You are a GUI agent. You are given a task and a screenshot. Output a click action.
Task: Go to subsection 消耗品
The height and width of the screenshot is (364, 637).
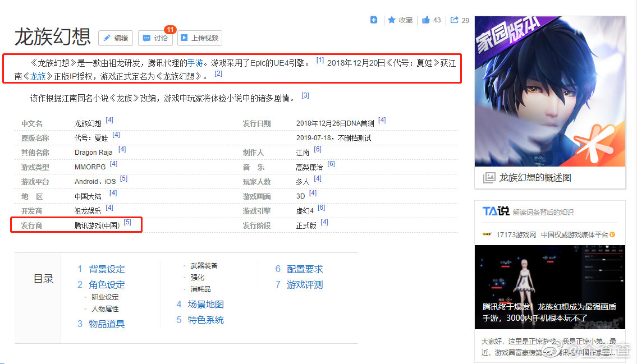[201, 289]
